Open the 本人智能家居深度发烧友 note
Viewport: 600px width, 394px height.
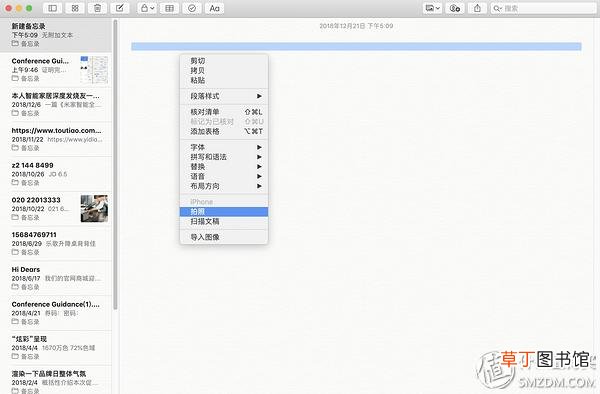pyautogui.click(x=56, y=104)
